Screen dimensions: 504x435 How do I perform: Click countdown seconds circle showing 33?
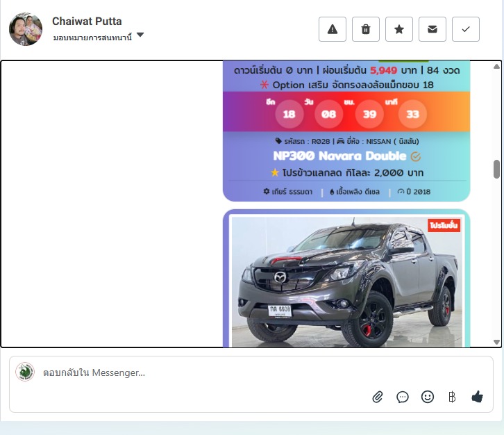[413, 114]
